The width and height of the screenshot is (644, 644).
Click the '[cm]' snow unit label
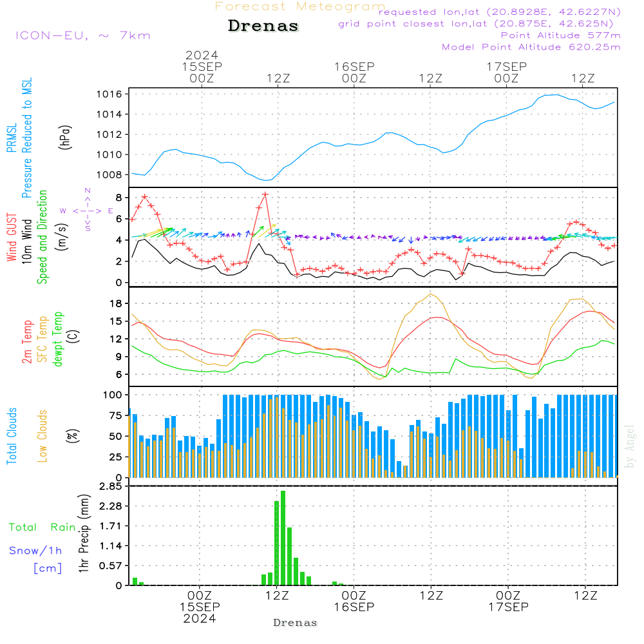pos(48,569)
